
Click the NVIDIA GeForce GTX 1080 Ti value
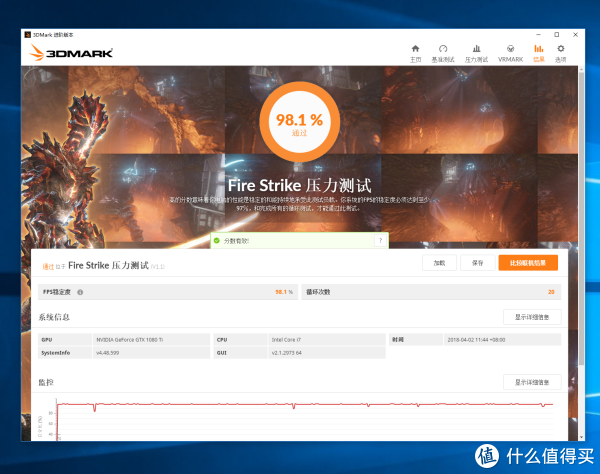[130, 340]
